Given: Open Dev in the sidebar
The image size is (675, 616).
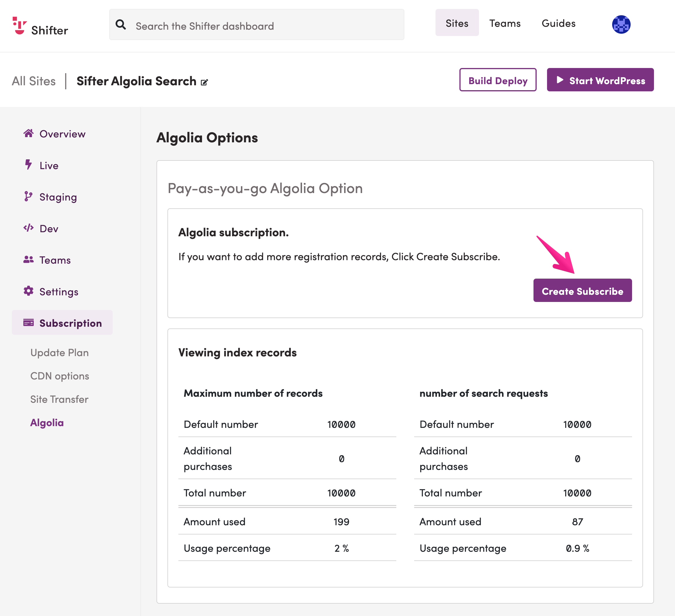Looking at the screenshot, I should point(49,229).
